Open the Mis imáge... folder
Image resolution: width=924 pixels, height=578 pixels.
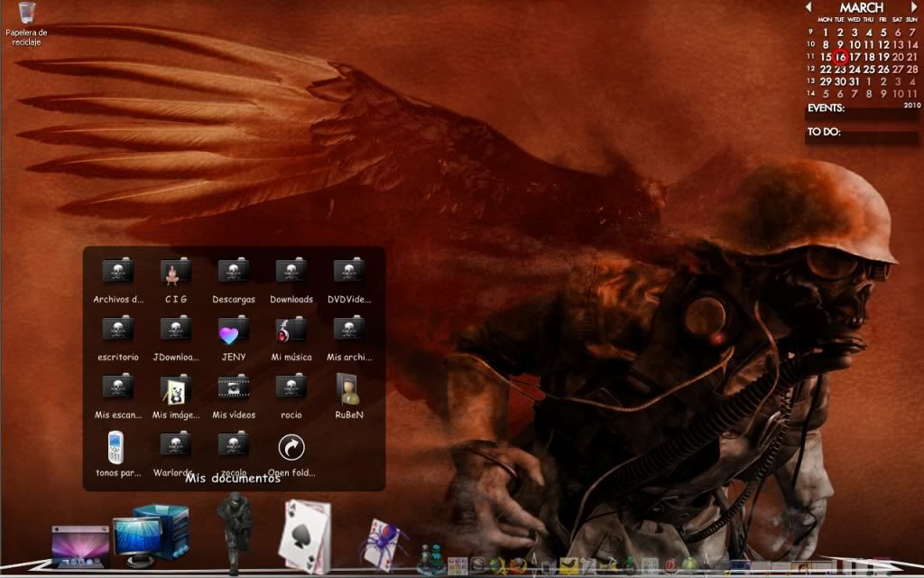(176, 396)
